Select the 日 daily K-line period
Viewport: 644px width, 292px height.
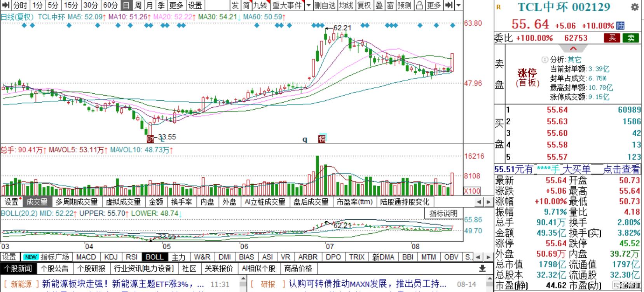[126, 5]
